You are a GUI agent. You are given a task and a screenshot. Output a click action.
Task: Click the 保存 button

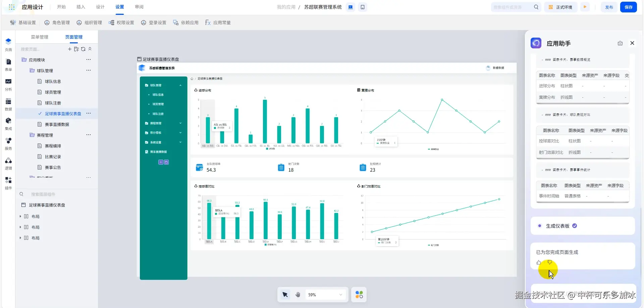629,7
